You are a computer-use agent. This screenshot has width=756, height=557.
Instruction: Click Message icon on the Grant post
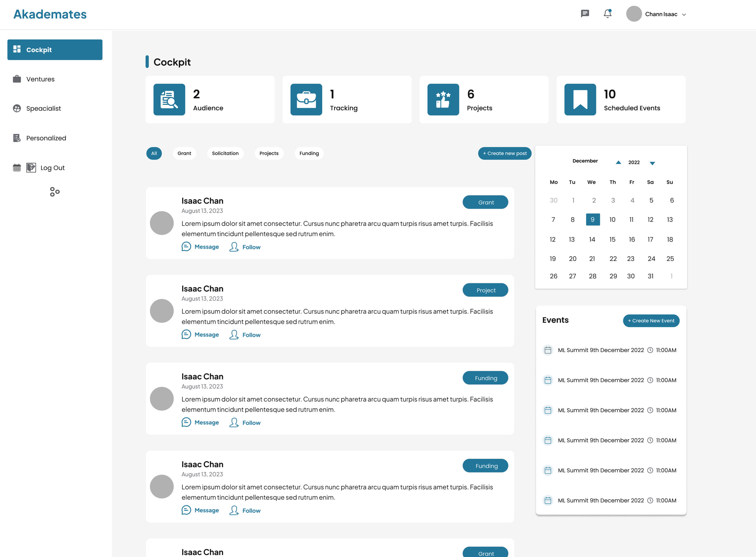[186, 246]
